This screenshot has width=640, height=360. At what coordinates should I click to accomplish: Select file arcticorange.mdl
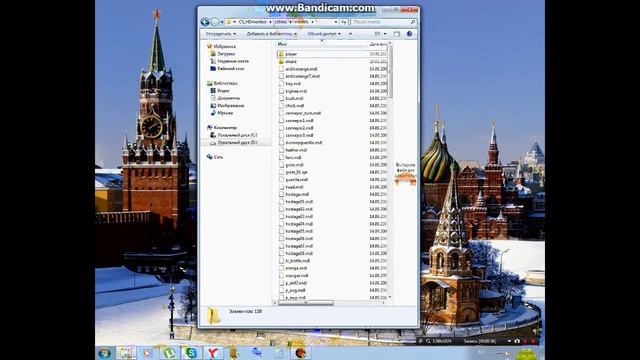point(301,69)
